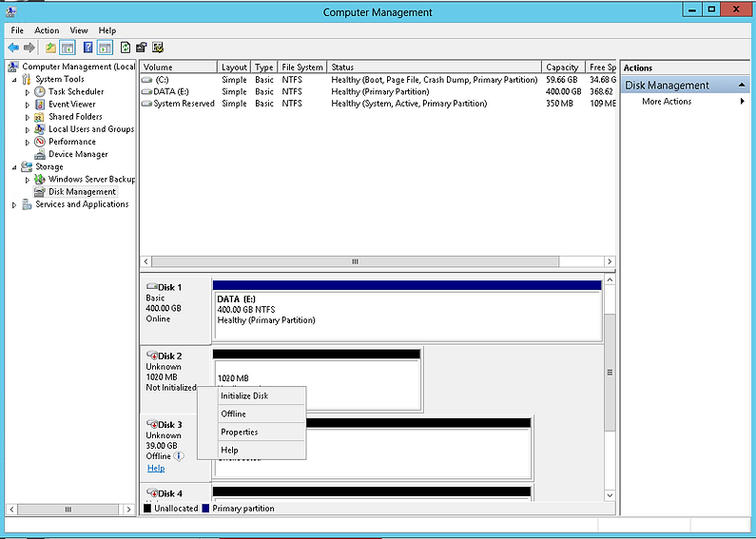The image size is (756, 539).
Task: Expand the Shared Folders node
Action: (28, 117)
